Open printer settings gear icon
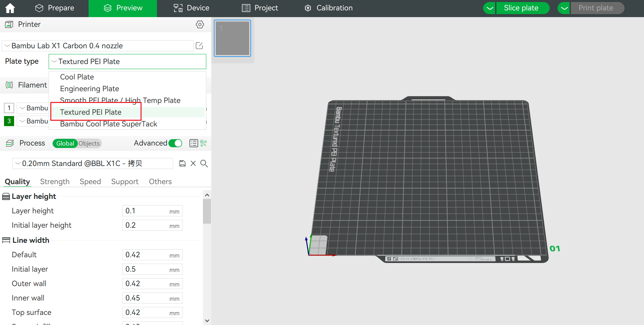This screenshot has width=644, height=325. (200, 24)
